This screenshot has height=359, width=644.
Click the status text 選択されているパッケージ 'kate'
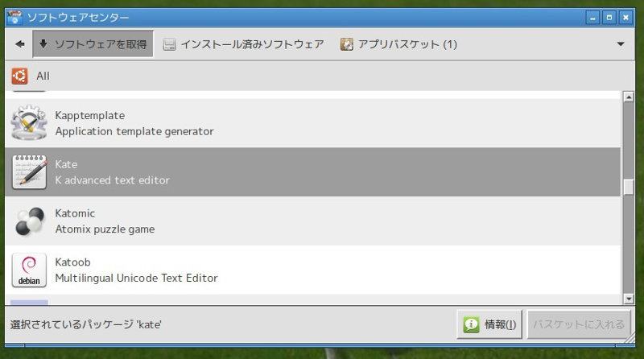(x=86, y=324)
